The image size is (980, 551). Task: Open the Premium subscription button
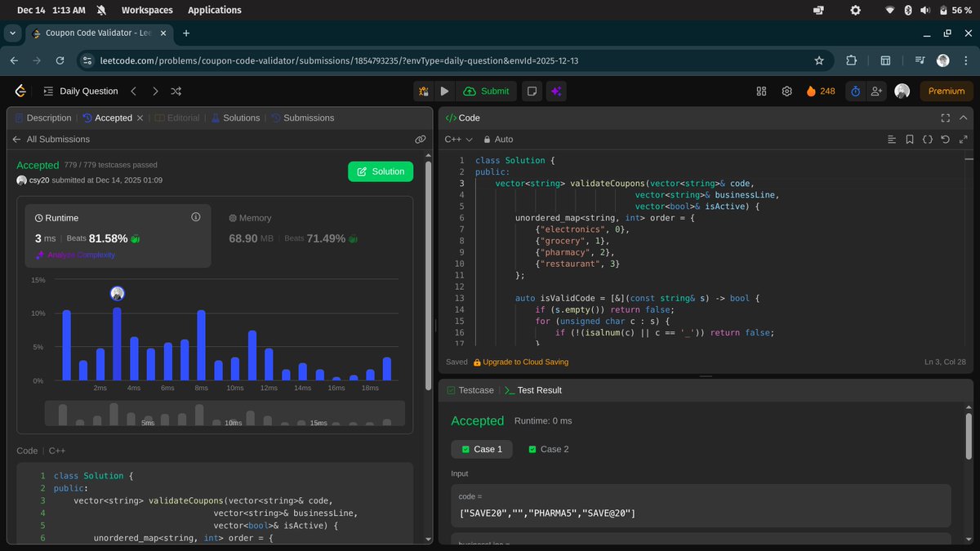[x=947, y=91]
